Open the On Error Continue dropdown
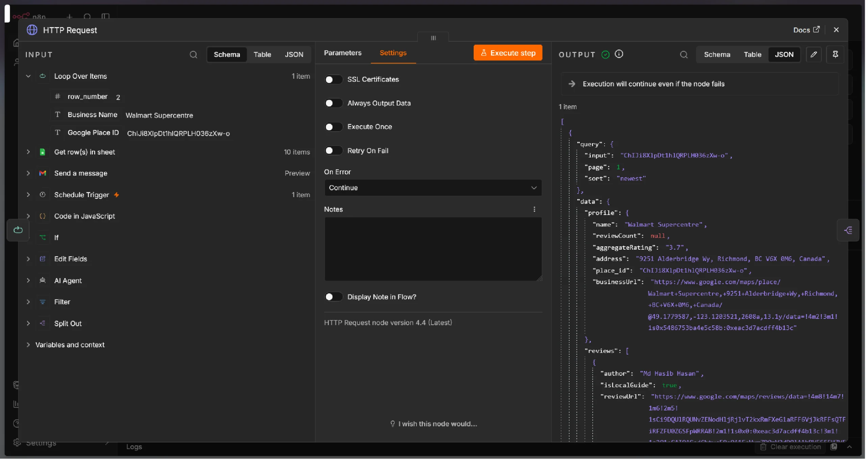The height and width of the screenshot is (460, 868). [x=433, y=188]
